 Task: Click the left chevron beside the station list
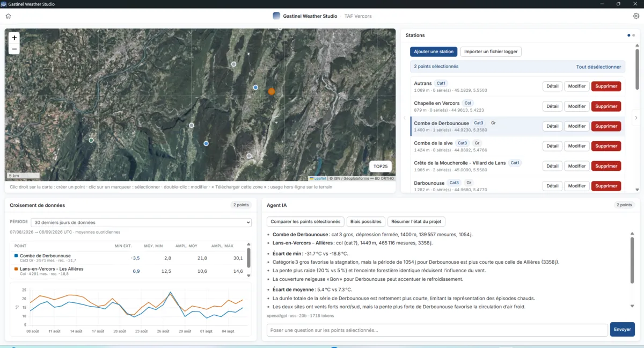pos(405,118)
